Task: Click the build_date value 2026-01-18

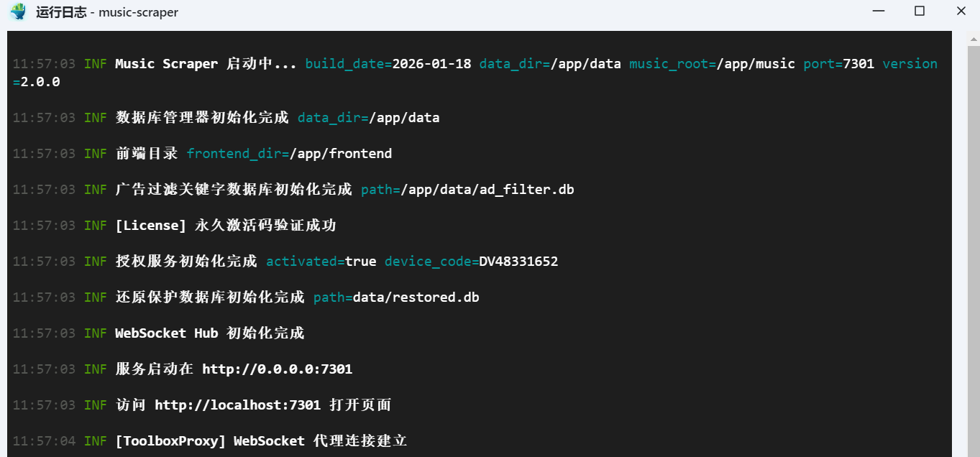Action: click(431, 64)
